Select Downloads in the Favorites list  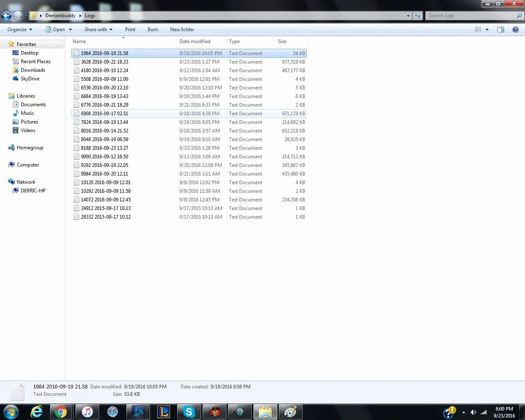(x=33, y=70)
